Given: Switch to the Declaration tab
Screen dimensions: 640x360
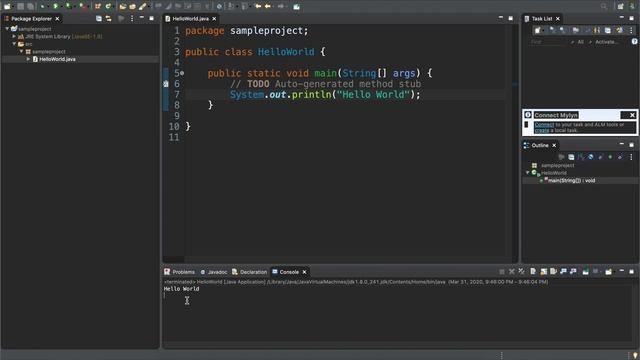Looking at the screenshot, I should pos(249,272).
